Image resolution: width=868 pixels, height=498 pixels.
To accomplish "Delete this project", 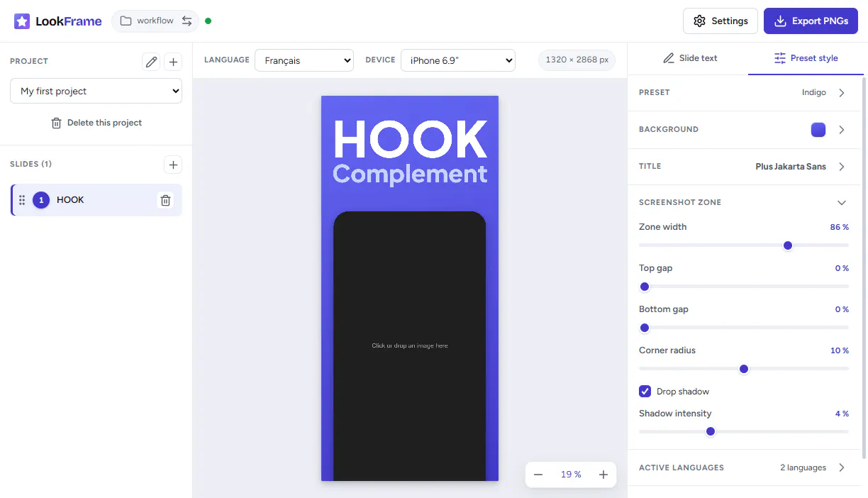I will pyautogui.click(x=96, y=123).
